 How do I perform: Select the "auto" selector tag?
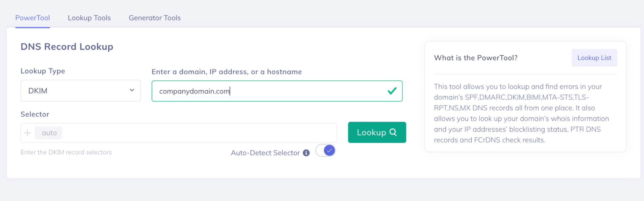pyautogui.click(x=49, y=133)
